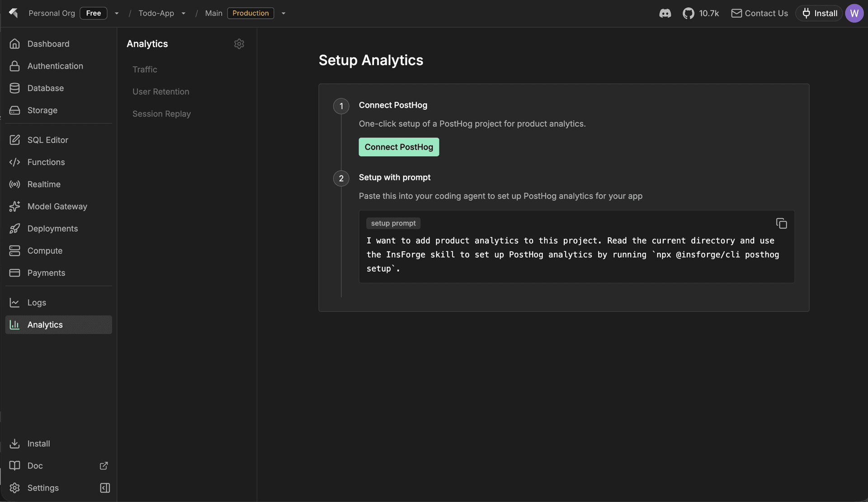
Task: Go to the SQL Editor menu item
Action: (x=59, y=140)
